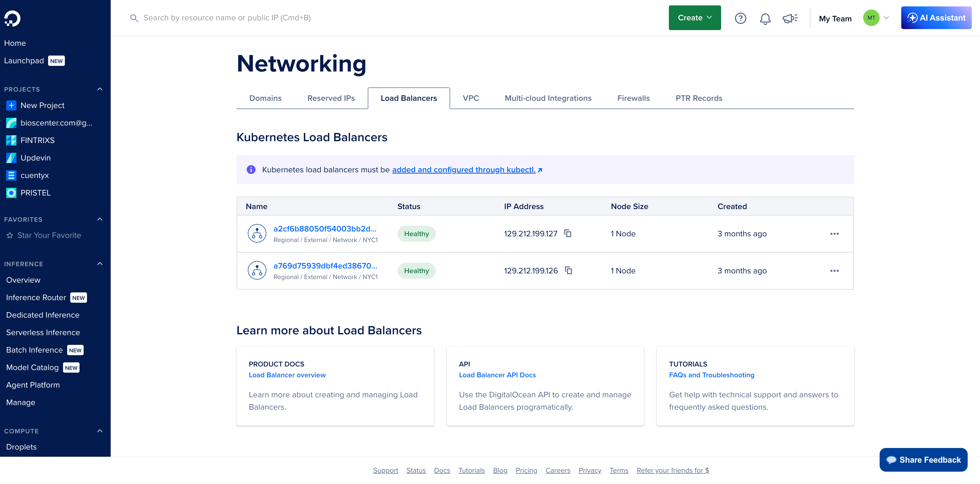Viewport: 980px width, 484px height.
Task: Open the Inference Overview page
Action: pyautogui.click(x=23, y=280)
